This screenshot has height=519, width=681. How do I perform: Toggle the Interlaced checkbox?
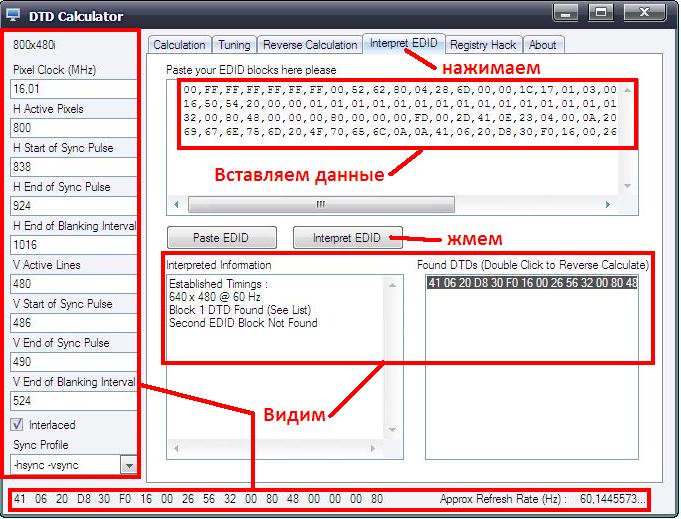click(19, 425)
